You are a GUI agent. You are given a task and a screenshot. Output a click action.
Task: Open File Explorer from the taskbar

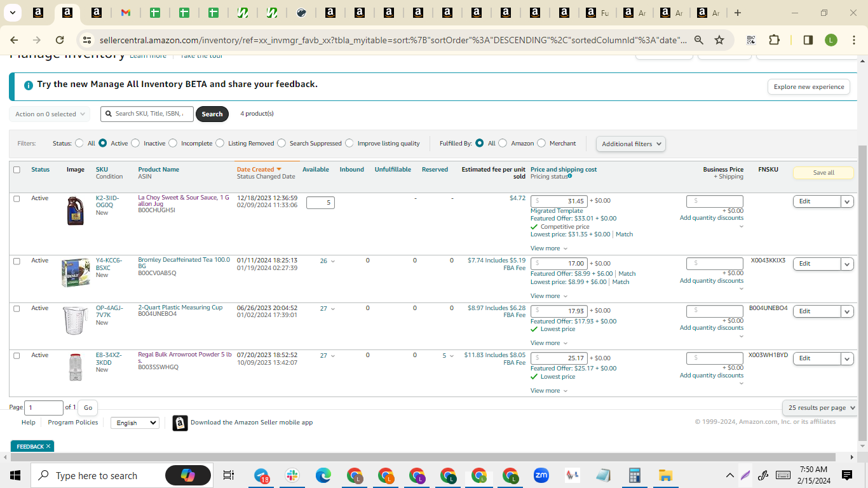click(665, 475)
